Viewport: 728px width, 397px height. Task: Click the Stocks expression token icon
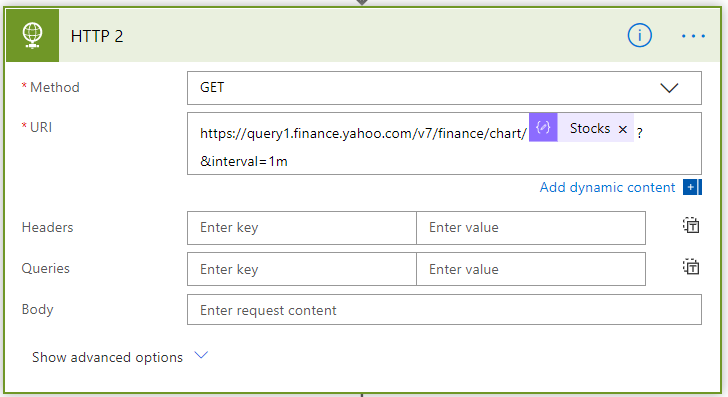tap(543, 127)
